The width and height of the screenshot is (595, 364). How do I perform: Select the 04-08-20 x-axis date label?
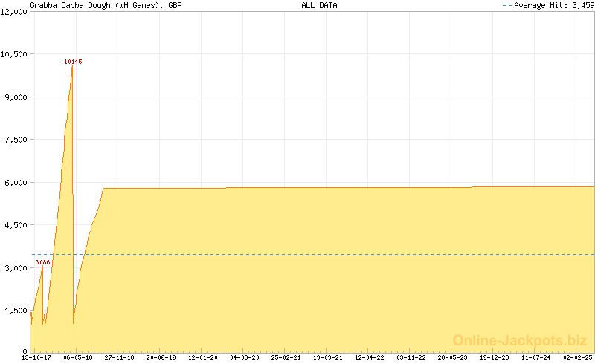pyautogui.click(x=245, y=357)
